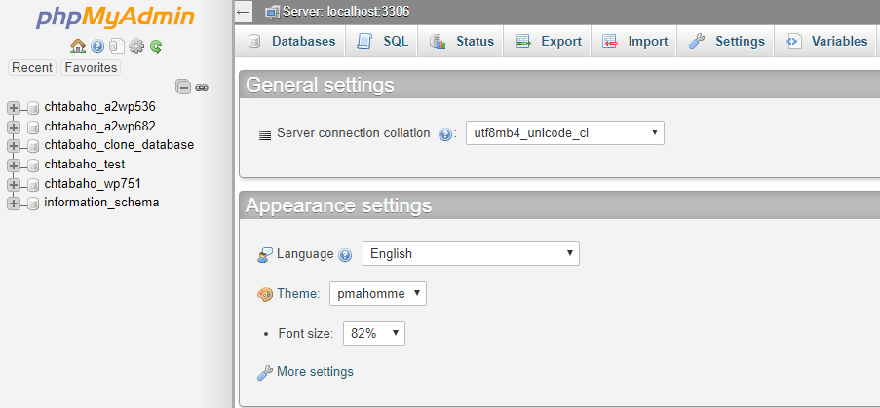Viewport: 880px width, 408px height.
Task: Collapse all databases in navigation tree
Action: [x=182, y=87]
